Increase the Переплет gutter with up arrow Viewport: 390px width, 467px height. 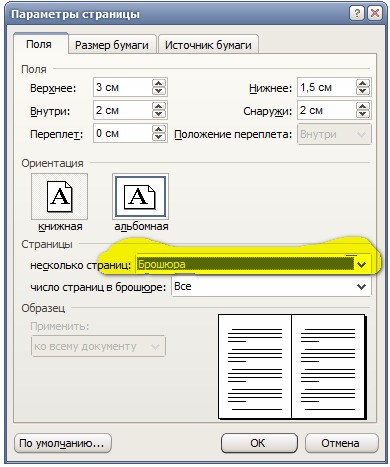[x=159, y=130]
